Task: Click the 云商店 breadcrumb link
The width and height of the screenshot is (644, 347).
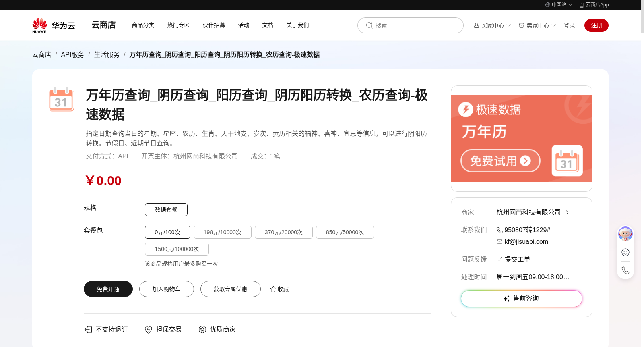Action: click(x=42, y=54)
